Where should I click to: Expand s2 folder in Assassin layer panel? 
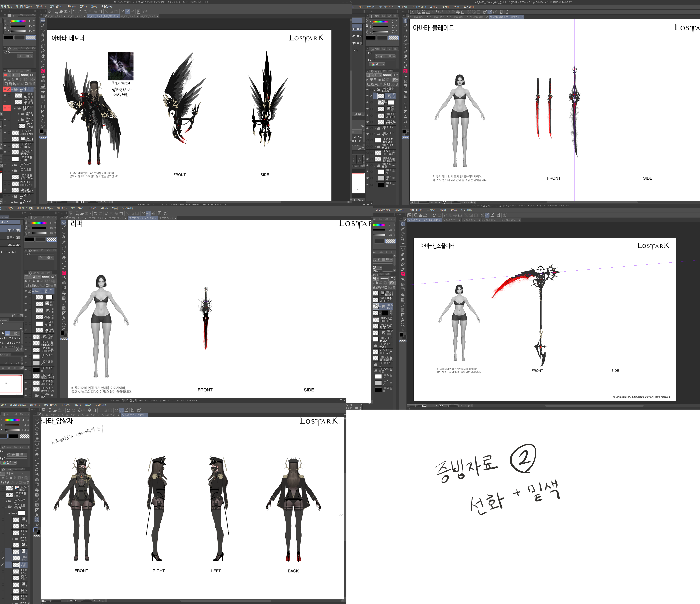(6, 501)
